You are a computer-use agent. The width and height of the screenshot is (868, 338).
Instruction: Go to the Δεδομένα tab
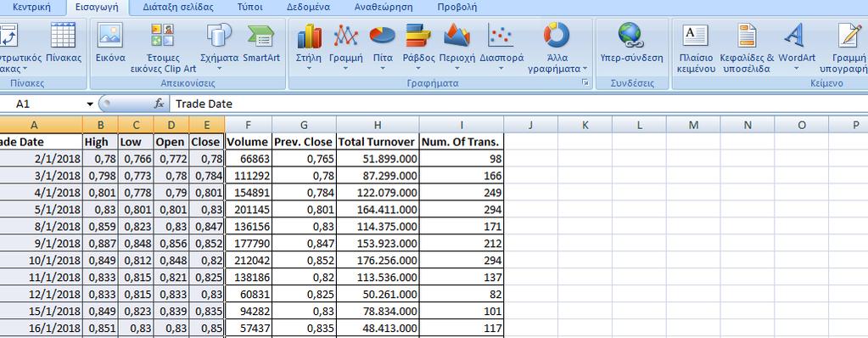pyautogui.click(x=308, y=7)
